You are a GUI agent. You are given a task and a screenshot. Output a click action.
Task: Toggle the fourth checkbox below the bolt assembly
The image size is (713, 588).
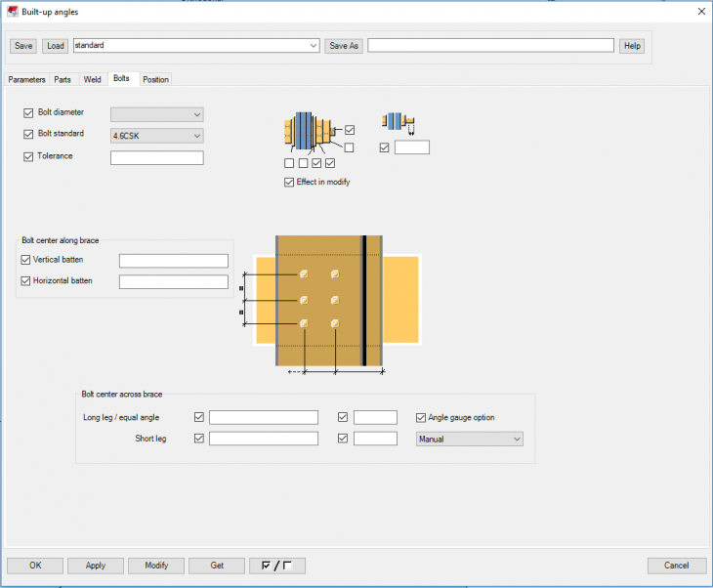330,163
